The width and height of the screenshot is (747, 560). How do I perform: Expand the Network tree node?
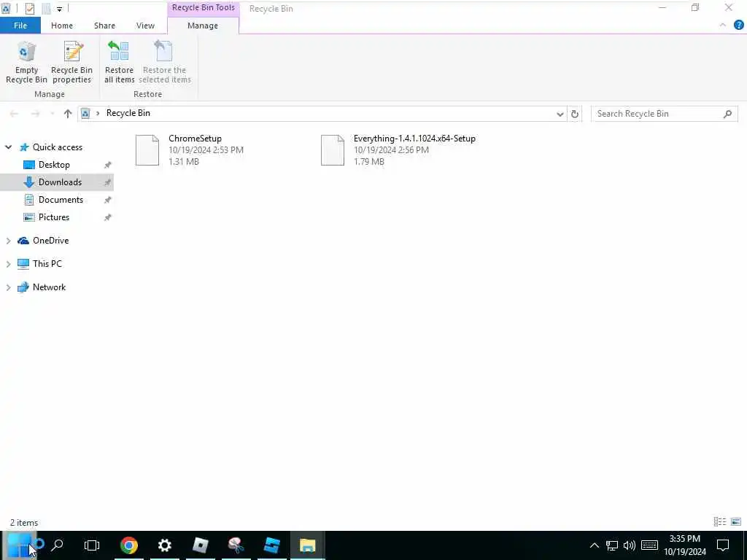click(8, 287)
